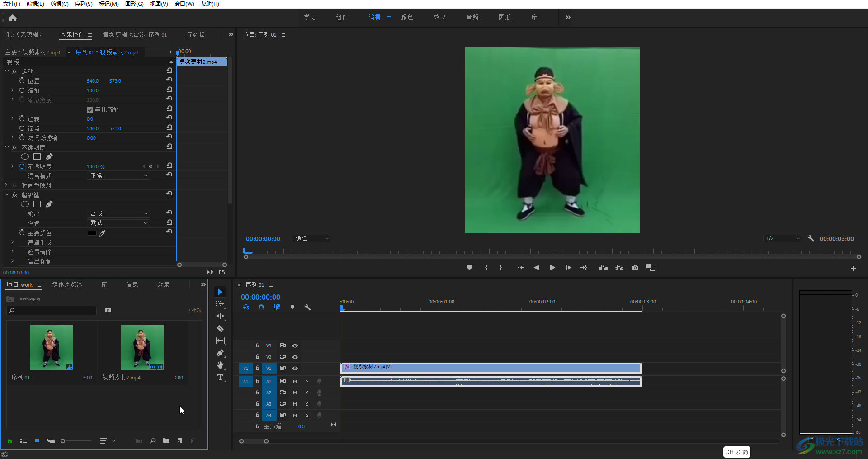Toggle V1 track visibility eye
This screenshot has width=868, height=459.
(295, 368)
